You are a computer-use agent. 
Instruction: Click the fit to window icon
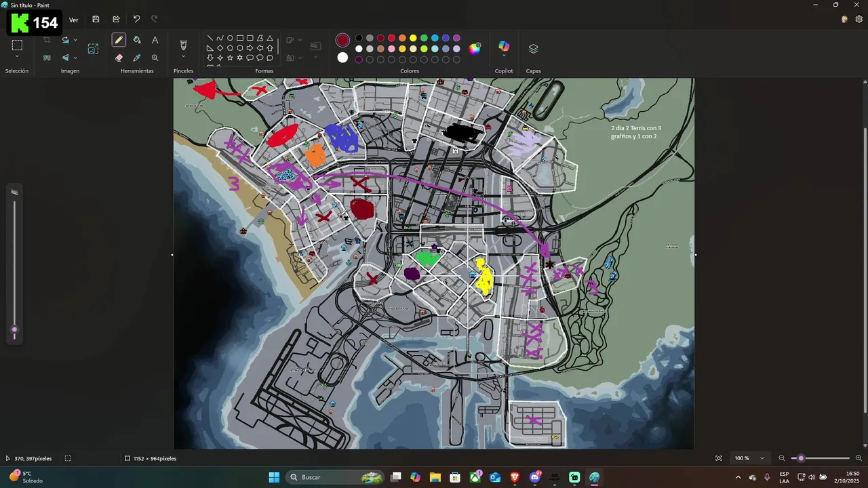(719, 458)
